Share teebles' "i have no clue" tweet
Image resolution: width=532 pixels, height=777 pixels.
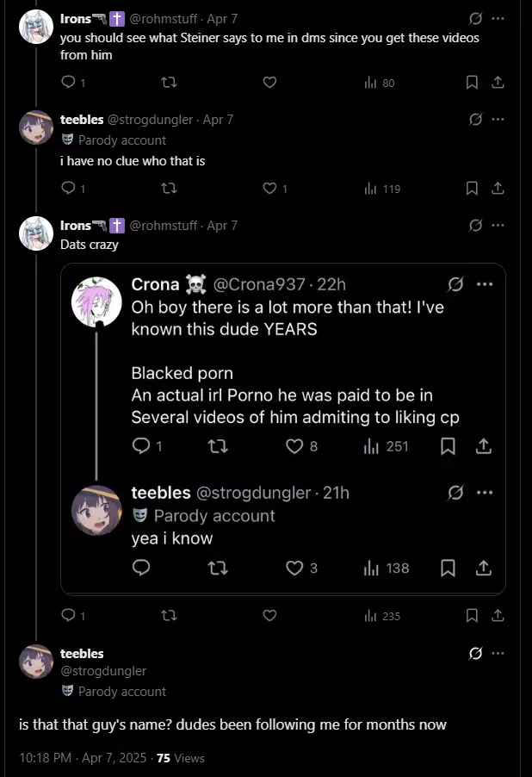coord(498,189)
